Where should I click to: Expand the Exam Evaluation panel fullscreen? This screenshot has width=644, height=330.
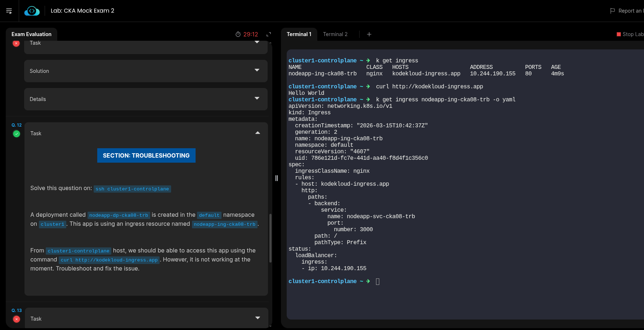tap(268, 34)
